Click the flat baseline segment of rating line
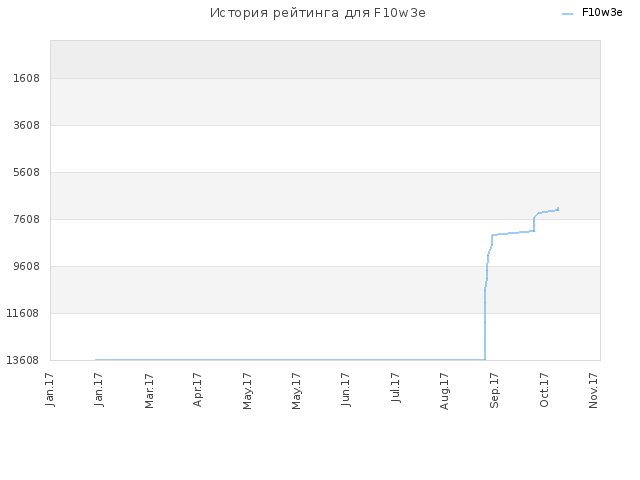The image size is (640, 480). pyautogui.click(x=290, y=360)
